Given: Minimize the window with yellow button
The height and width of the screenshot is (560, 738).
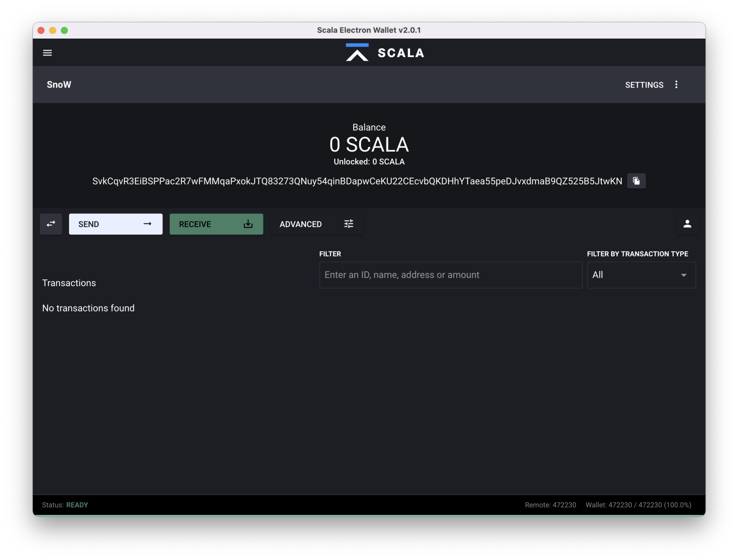Looking at the screenshot, I should (x=52, y=30).
